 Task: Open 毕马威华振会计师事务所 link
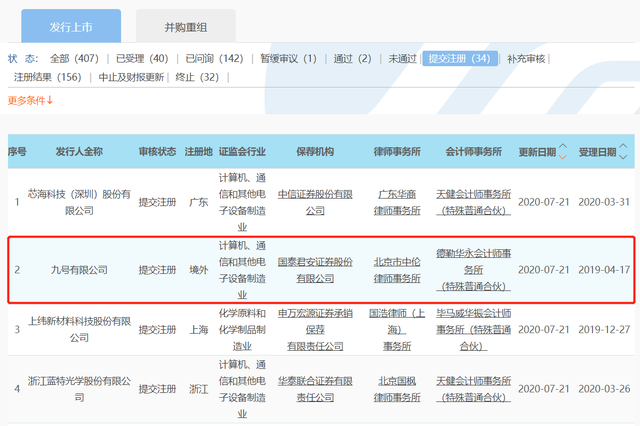473,330
